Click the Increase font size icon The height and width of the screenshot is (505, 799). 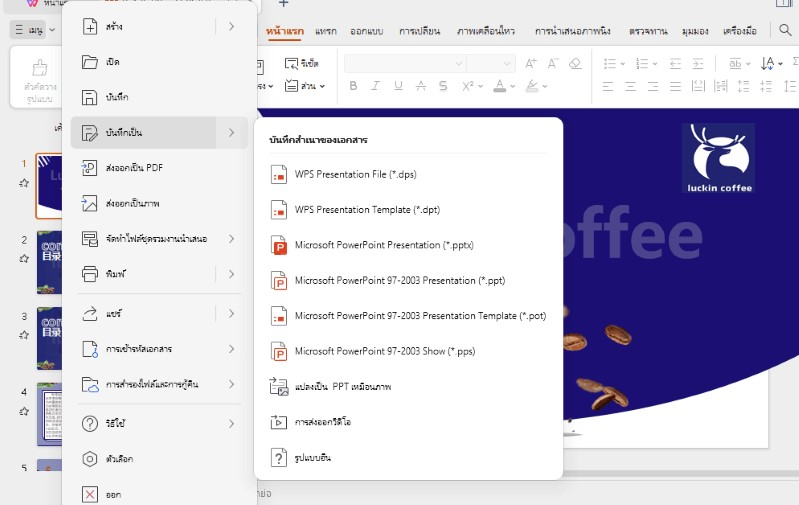(x=530, y=64)
